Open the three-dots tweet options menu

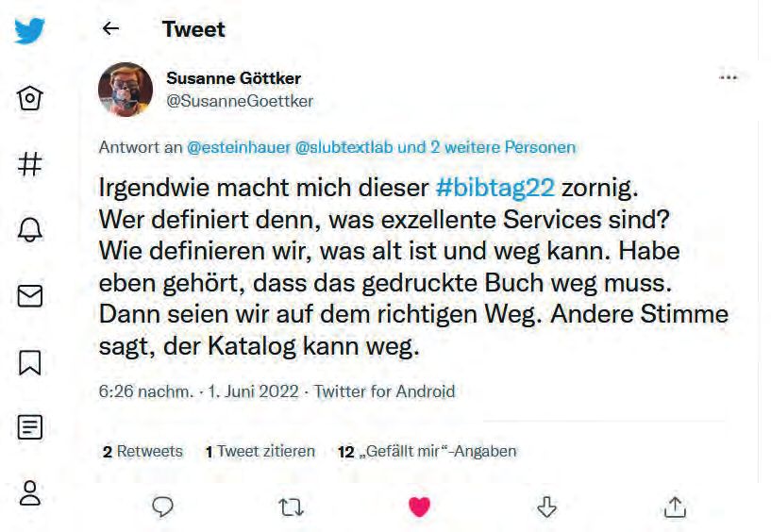click(729, 77)
